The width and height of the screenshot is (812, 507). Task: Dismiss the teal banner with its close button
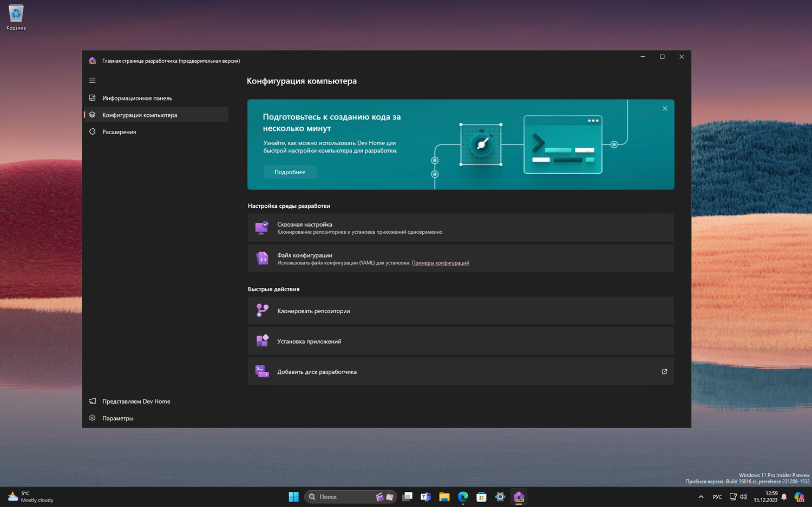tap(665, 109)
